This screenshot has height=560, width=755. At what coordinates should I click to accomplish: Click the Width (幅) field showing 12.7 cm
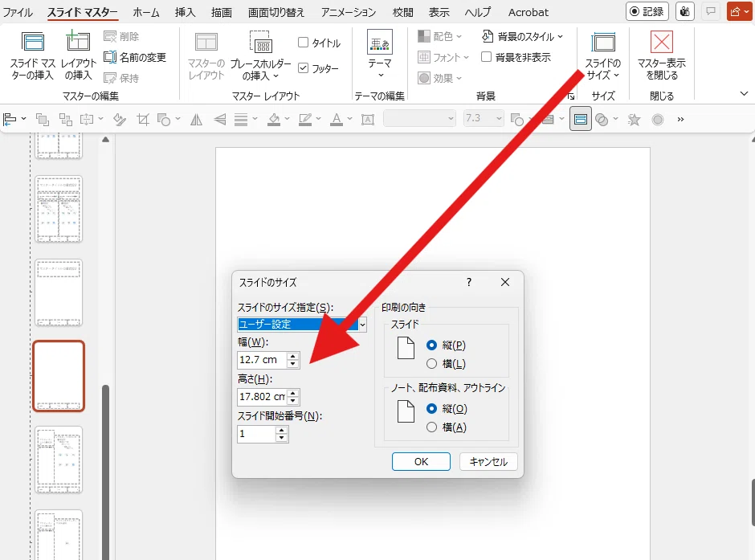click(263, 360)
